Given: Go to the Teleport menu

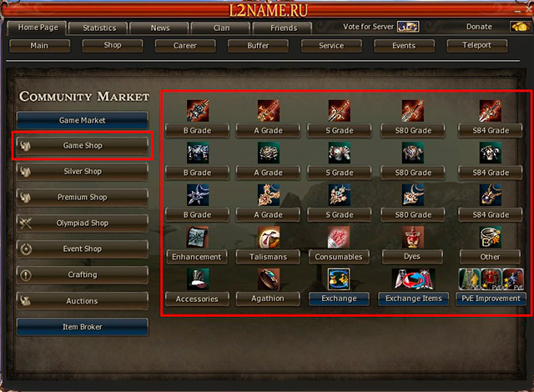Looking at the screenshot, I should coord(476,45).
